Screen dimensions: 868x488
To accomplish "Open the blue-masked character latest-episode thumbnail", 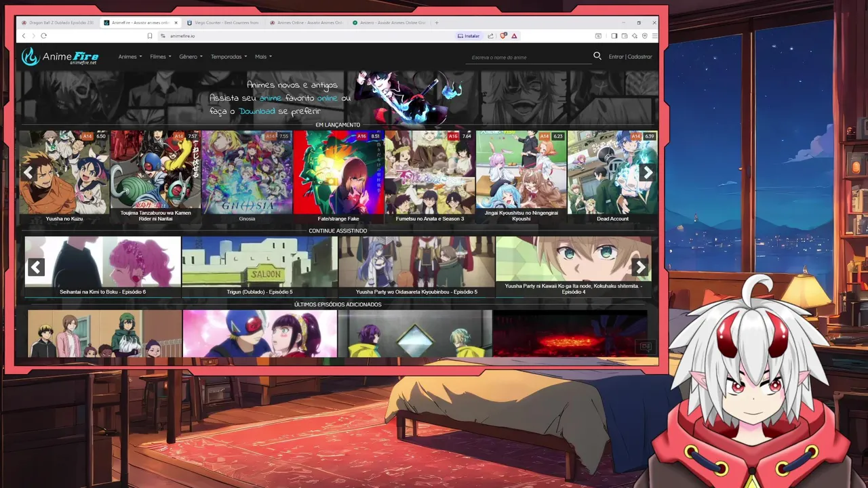I will 260,333.
